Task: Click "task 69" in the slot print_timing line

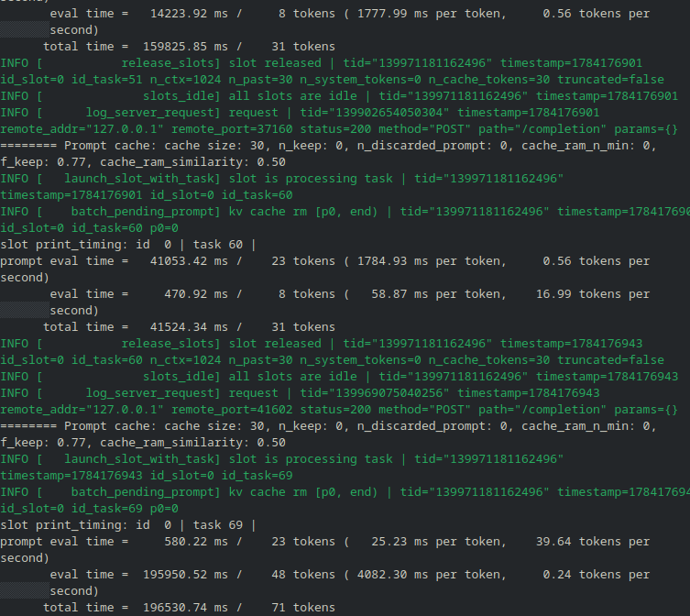Action: tap(218, 525)
